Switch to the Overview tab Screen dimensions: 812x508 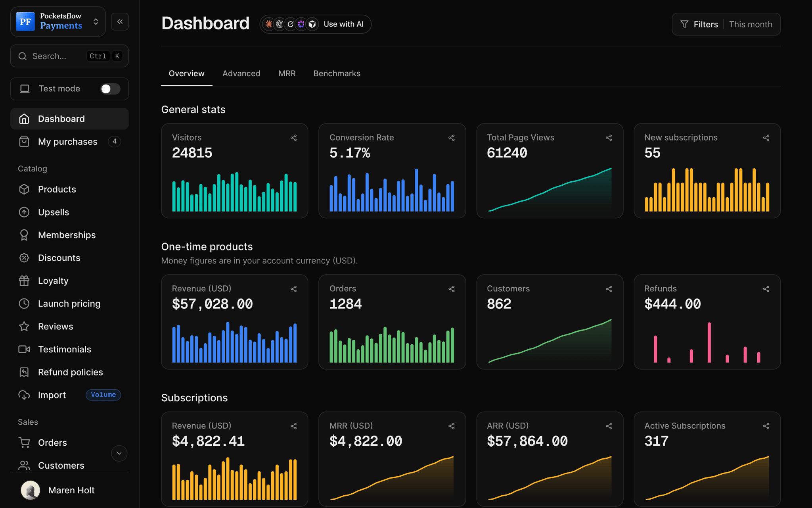186,73
